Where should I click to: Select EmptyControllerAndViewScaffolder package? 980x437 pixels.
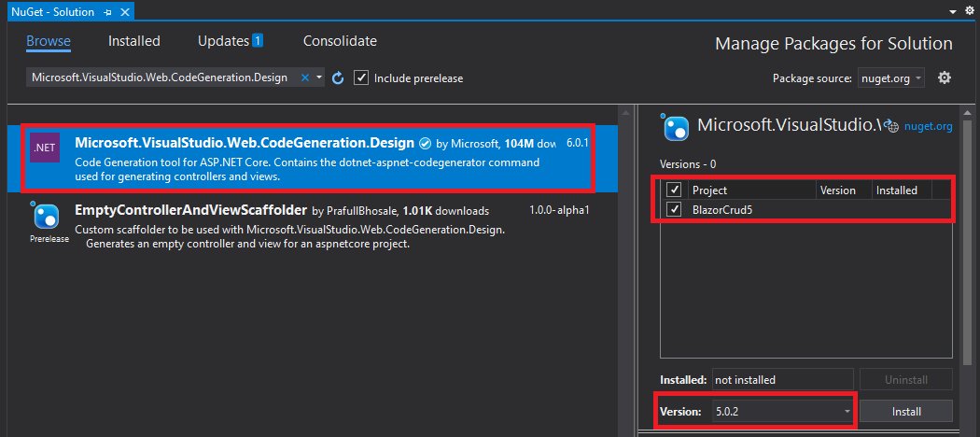(312, 226)
